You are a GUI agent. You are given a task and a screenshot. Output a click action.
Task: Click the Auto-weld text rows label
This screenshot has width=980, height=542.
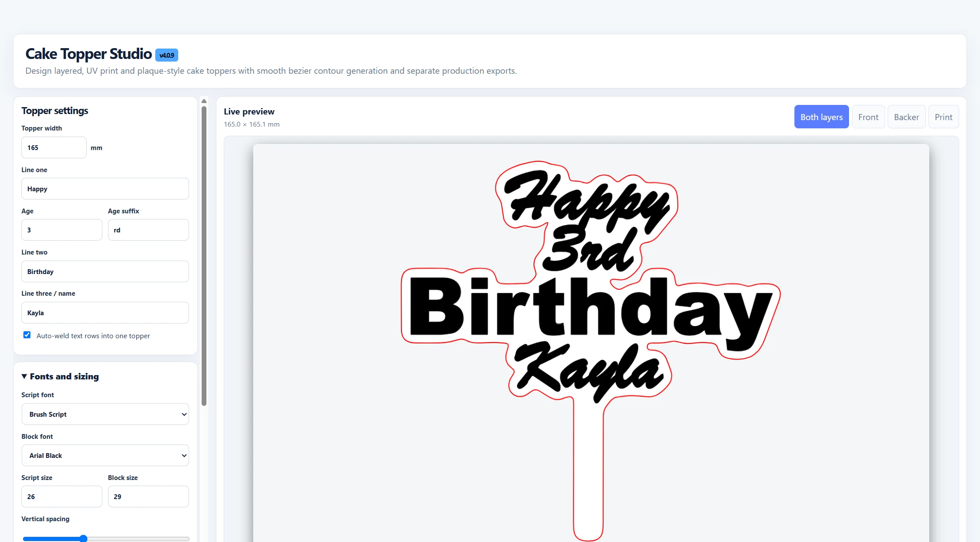[93, 336]
